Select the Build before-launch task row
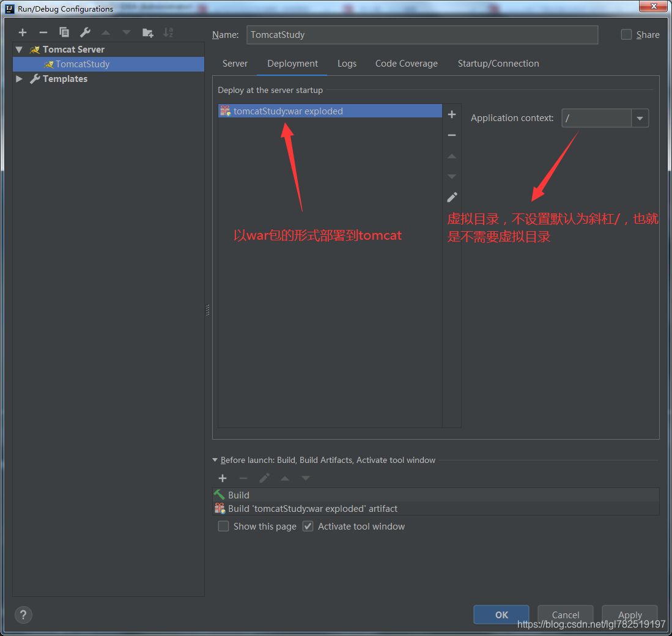The image size is (672, 636). pos(436,495)
